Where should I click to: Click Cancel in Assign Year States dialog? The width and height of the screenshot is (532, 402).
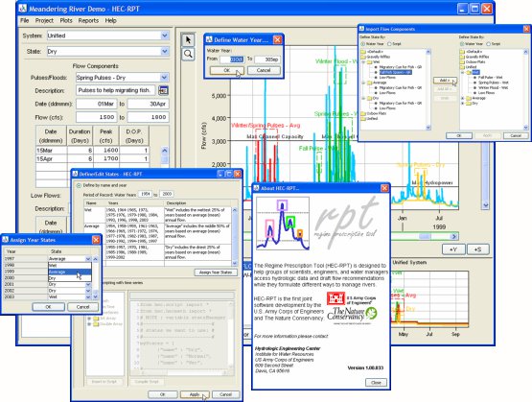pyautogui.click(x=82, y=307)
